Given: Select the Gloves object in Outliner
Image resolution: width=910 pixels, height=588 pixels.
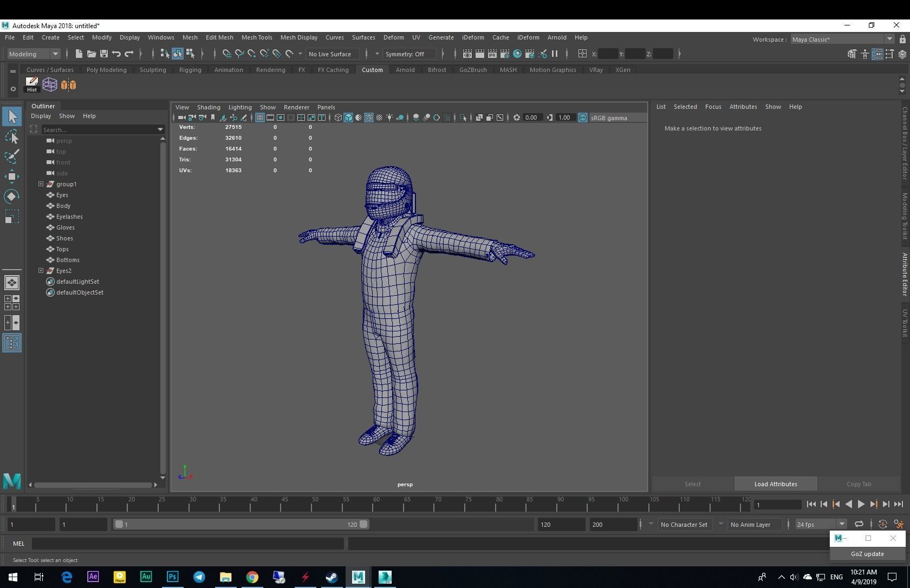Looking at the screenshot, I should (x=66, y=227).
